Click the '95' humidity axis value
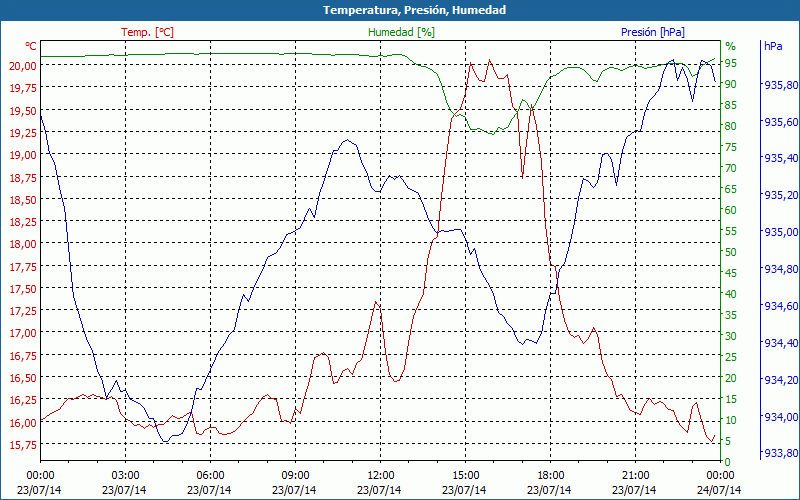The width and height of the screenshot is (800, 500). (x=731, y=63)
